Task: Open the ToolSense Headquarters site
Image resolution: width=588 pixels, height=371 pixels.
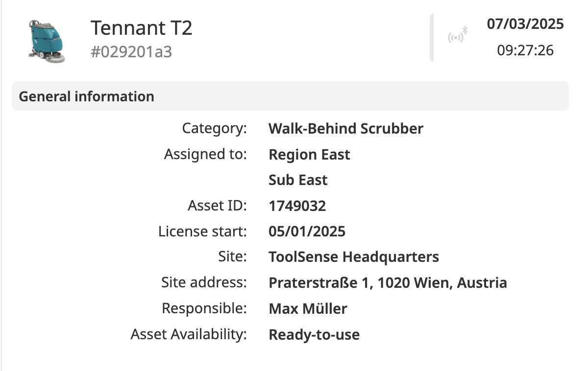Action: pos(354,256)
